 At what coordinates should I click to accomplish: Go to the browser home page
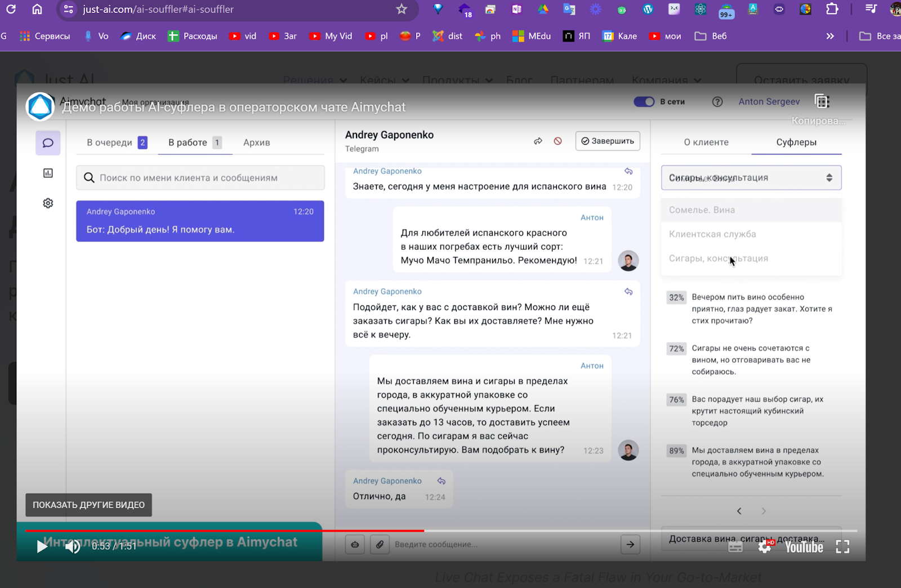coord(37,9)
